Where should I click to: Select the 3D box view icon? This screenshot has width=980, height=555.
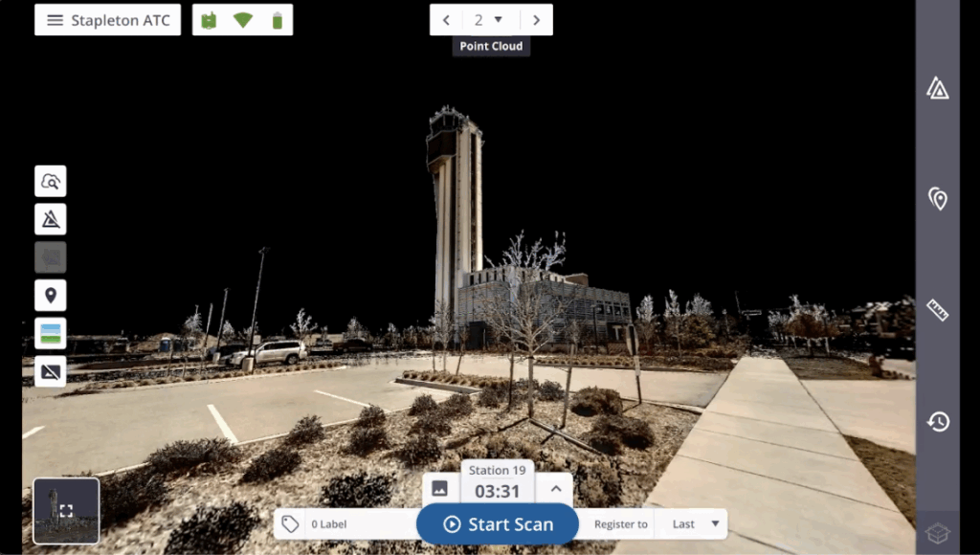coord(940,533)
